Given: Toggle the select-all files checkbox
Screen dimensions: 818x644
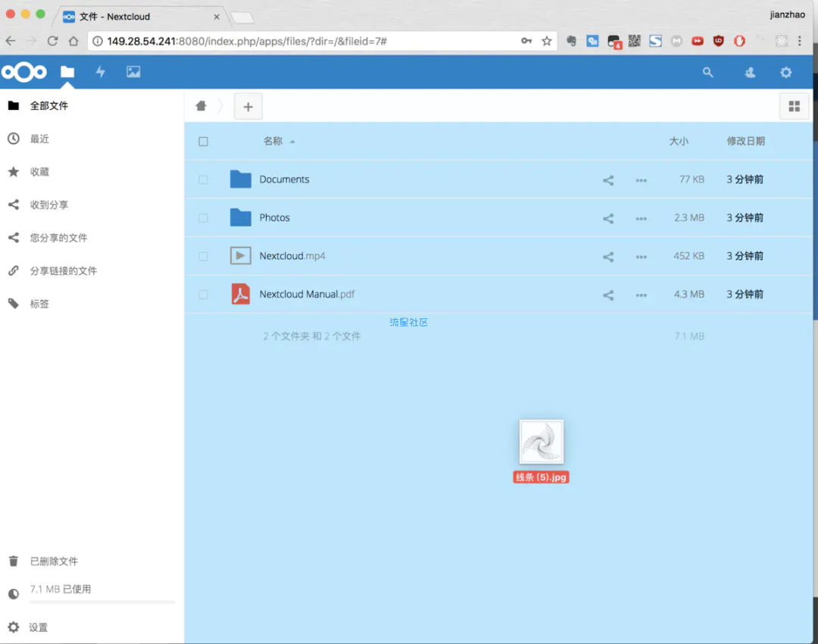Looking at the screenshot, I should (x=204, y=142).
